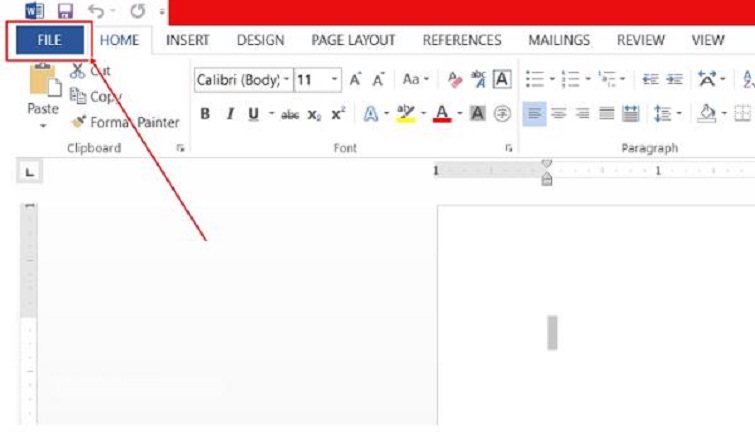This screenshot has height=446, width=755.
Task: Open the Font dialog launcher
Action: click(509, 148)
